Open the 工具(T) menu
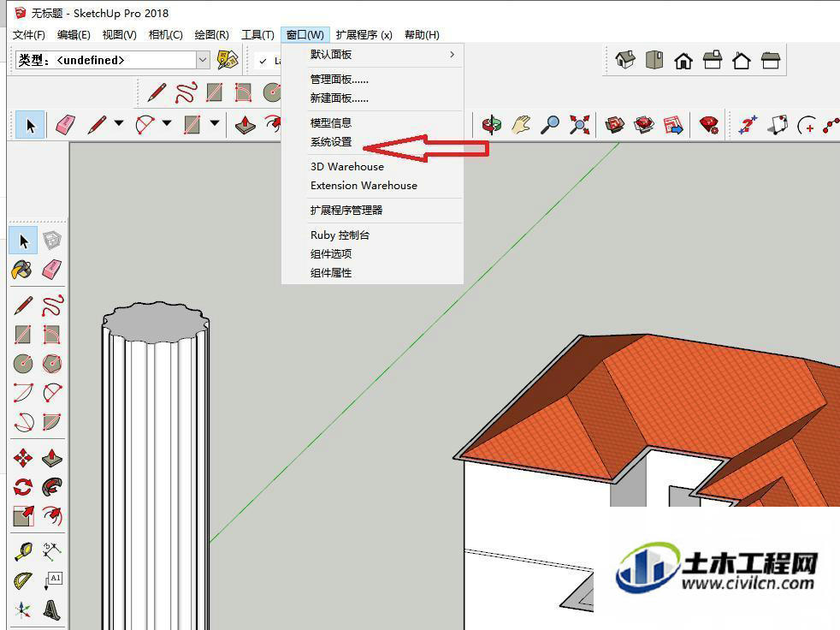The width and height of the screenshot is (840, 630). 257,35
